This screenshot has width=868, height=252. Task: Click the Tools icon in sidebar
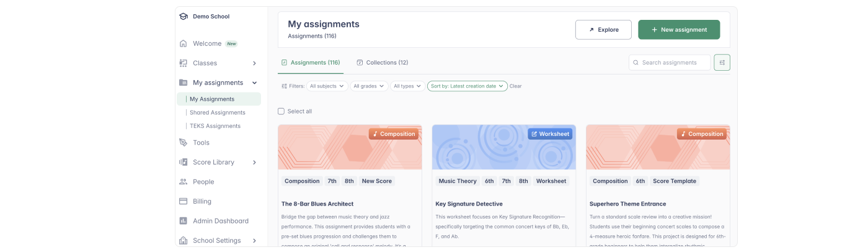pyautogui.click(x=184, y=143)
